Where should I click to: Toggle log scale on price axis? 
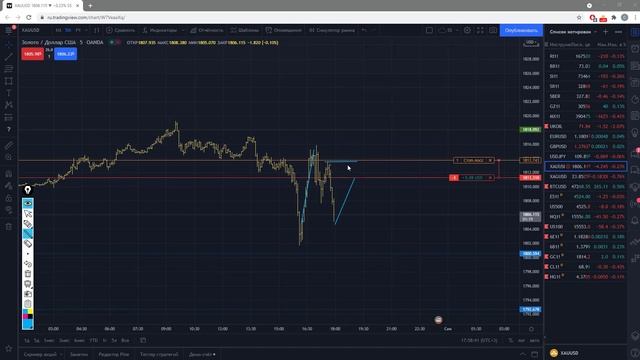521,340
